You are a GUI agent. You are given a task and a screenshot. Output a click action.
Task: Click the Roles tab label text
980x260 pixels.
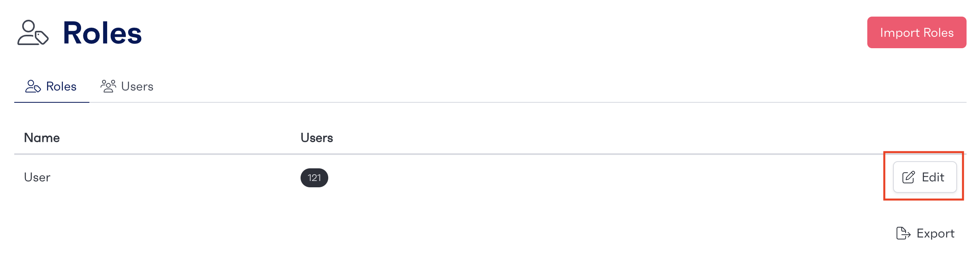click(x=61, y=87)
